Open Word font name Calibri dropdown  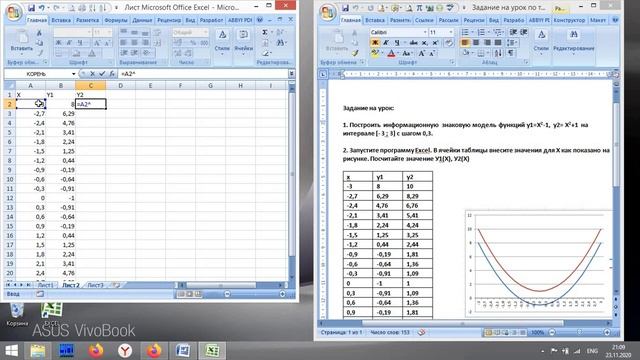(x=424, y=32)
